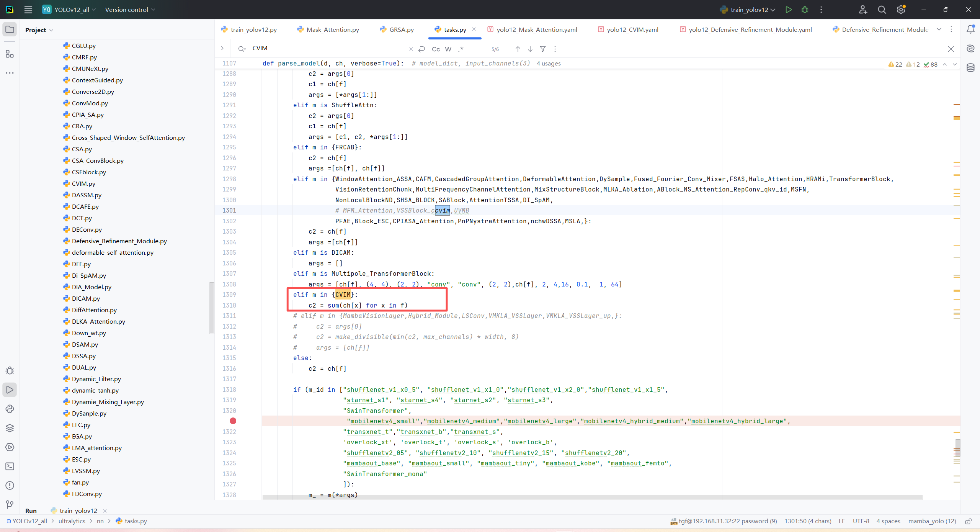Viewport: 980px width, 532px height.
Task: Open the Database tool window
Action: [x=970, y=68]
